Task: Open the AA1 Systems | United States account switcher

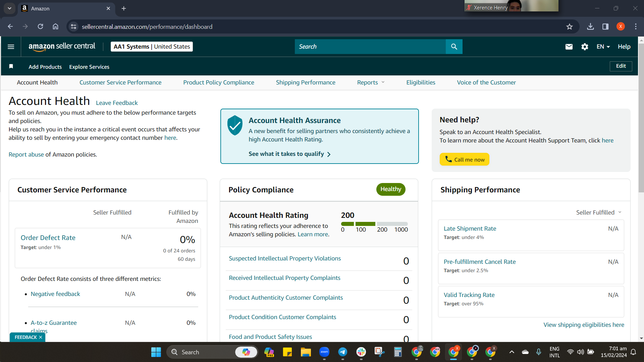Action: [x=152, y=47]
